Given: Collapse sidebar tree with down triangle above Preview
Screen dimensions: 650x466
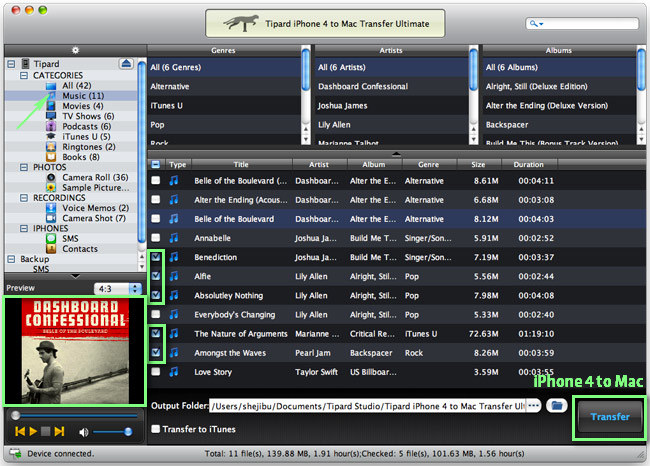Looking at the screenshot, I should tap(75, 276).
